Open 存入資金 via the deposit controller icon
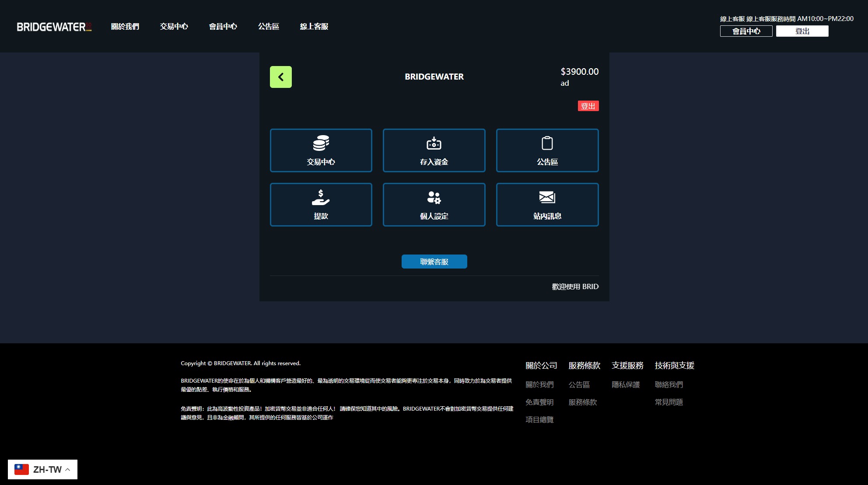 [x=434, y=150]
